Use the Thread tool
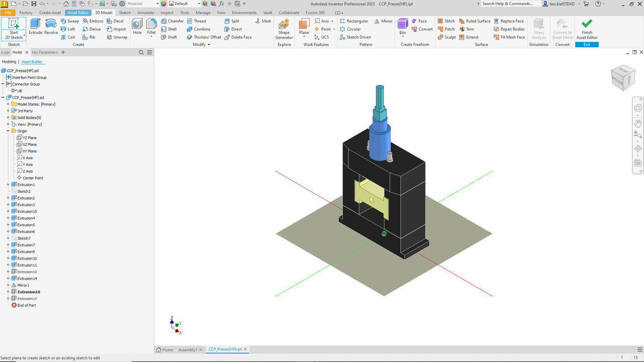644x362 pixels. pos(196,21)
